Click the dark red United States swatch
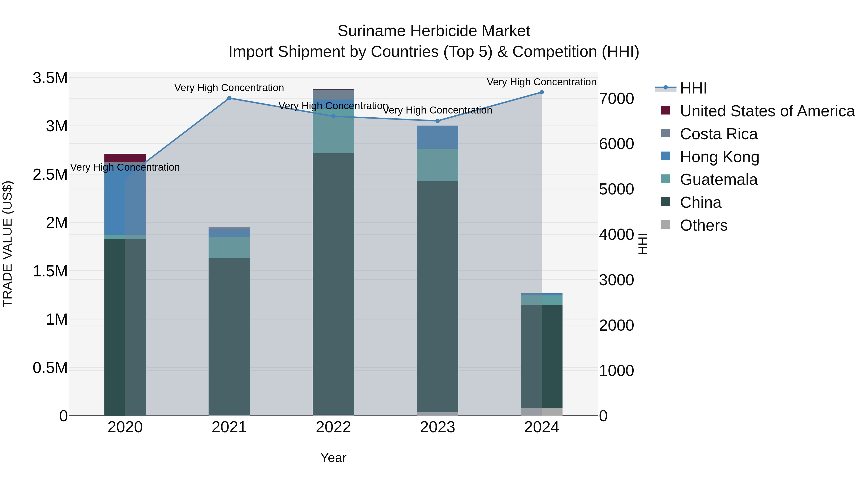Screen dimensions: 868x488 tap(665, 110)
